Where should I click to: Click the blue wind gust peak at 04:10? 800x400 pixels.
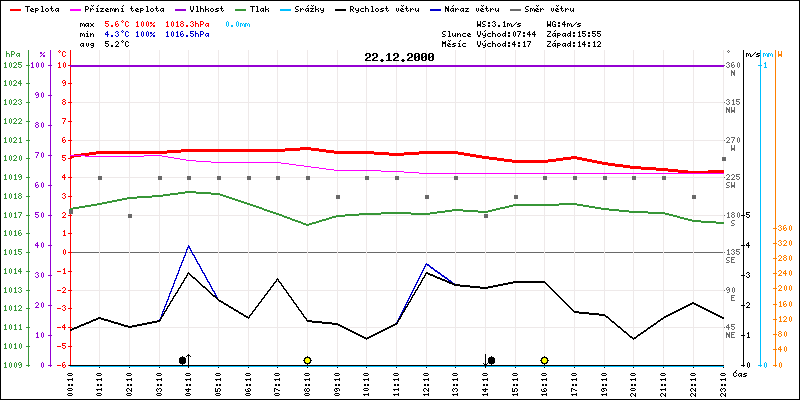[x=189, y=246]
